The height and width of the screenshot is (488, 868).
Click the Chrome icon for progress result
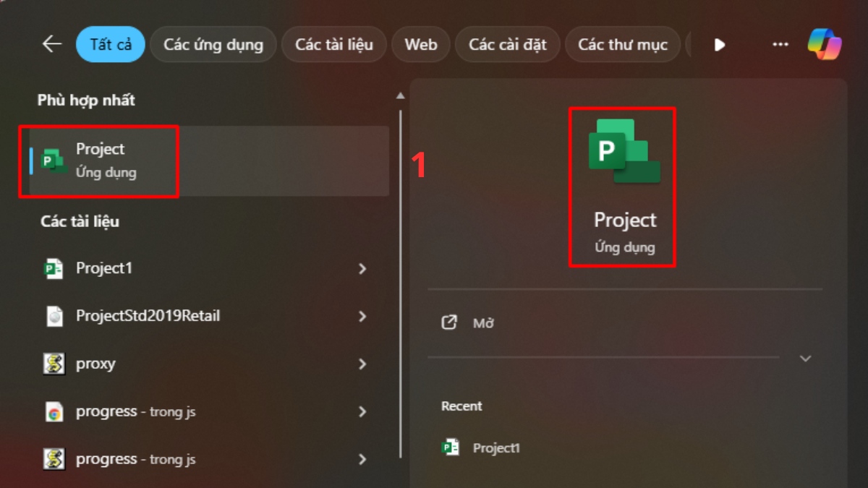tap(54, 412)
